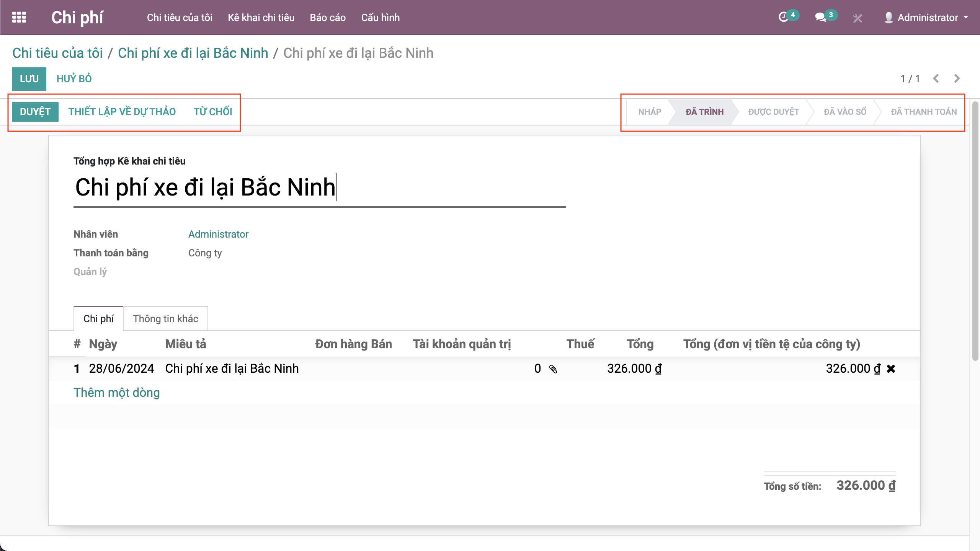Click the attachment paperclip icon in row

[x=553, y=369]
